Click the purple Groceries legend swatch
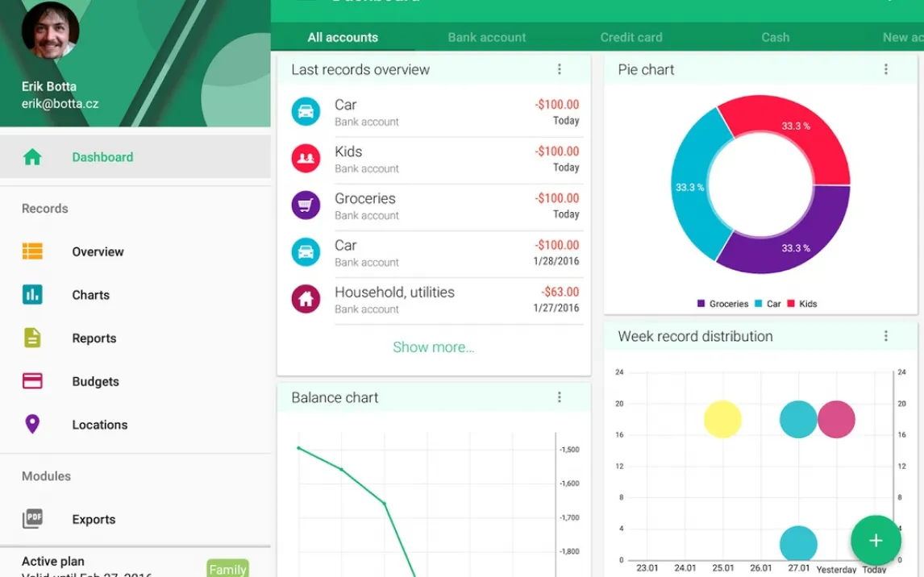This screenshot has width=924, height=577. [701, 304]
